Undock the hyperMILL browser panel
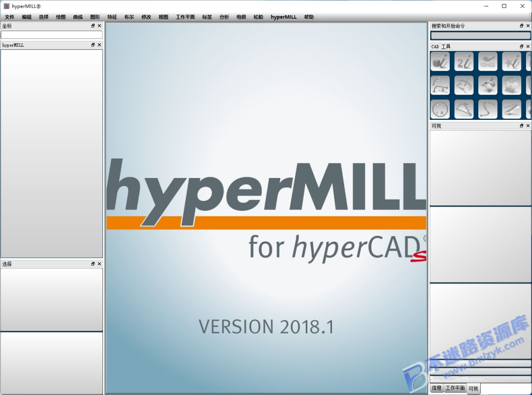 (93, 45)
